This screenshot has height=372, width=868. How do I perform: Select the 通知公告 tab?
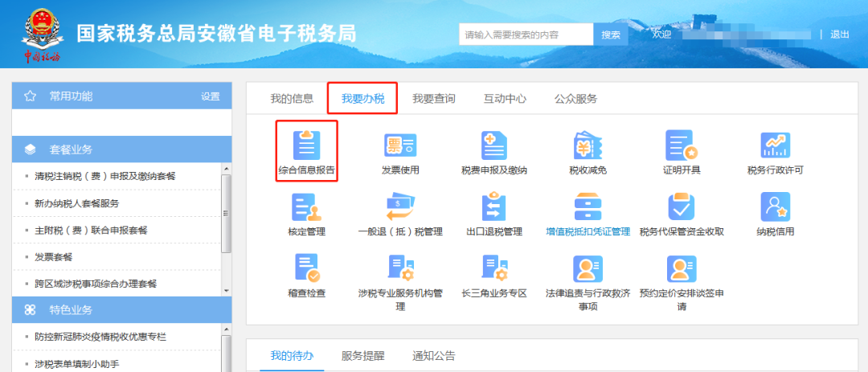pyautogui.click(x=434, y=355)
